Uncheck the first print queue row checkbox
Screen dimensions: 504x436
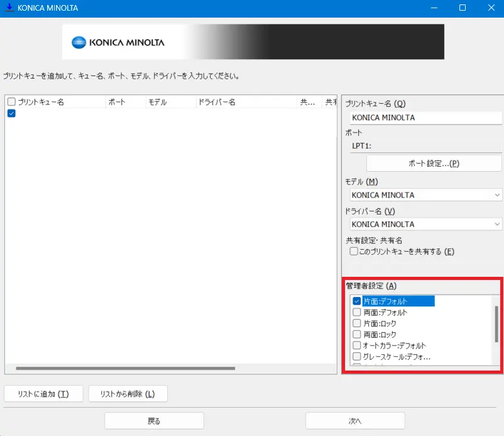11,113
